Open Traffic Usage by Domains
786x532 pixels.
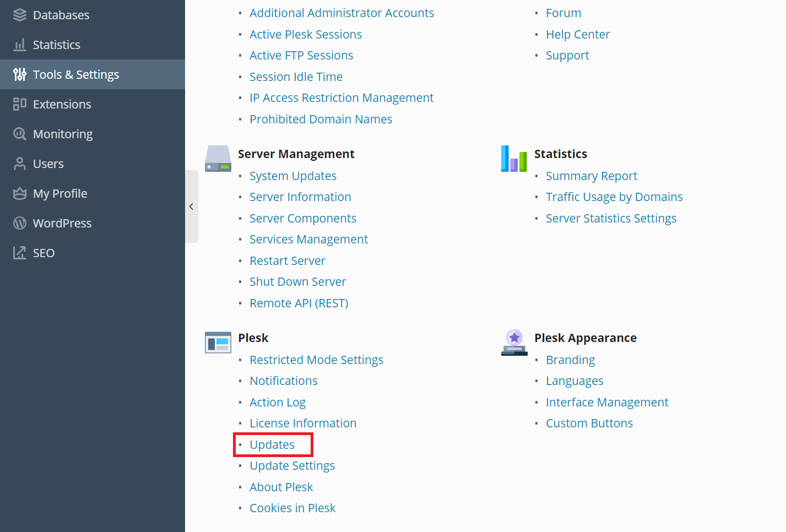[x=614, y=197]
